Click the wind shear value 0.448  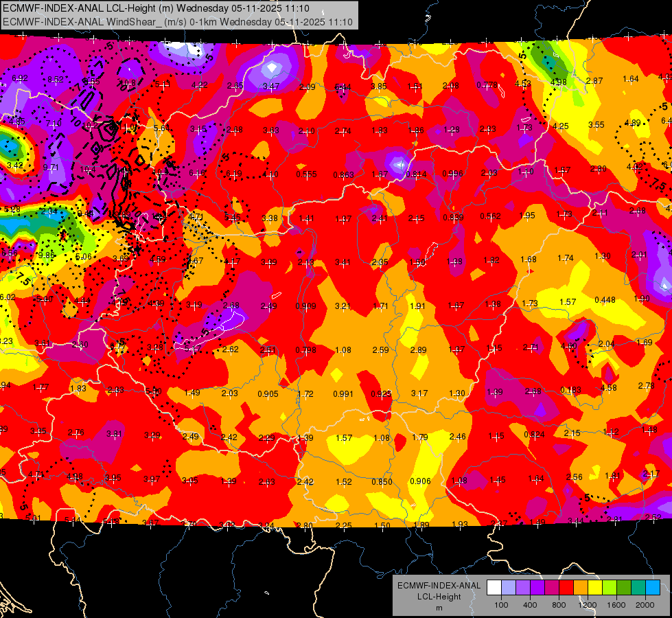(x=605, y=300)
